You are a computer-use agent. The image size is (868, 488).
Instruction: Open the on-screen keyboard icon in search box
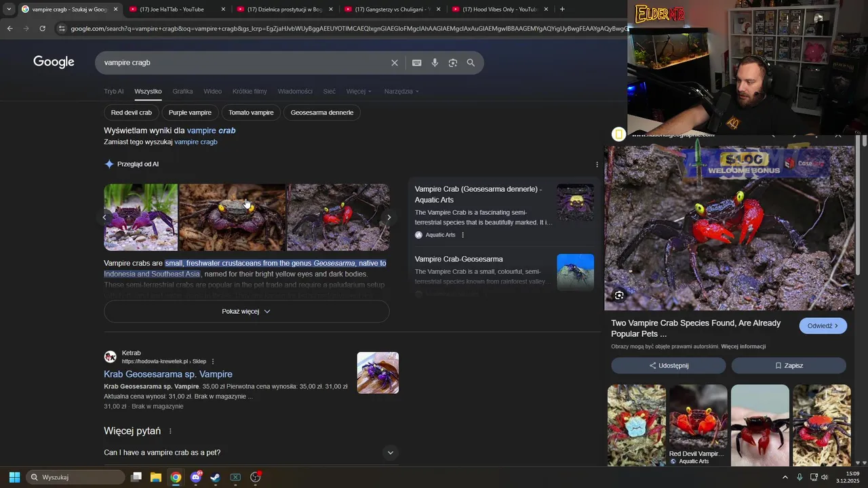click(x=416, y=62)
